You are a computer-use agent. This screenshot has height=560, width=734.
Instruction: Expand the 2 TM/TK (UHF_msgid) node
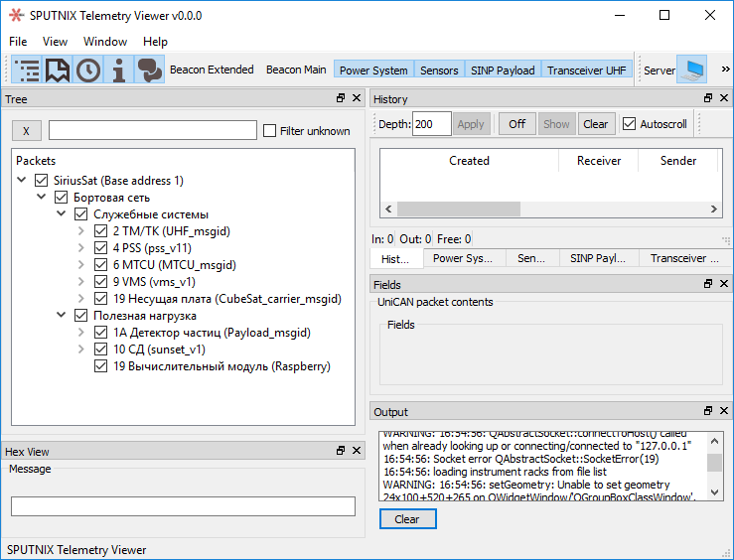[x=81, y=230]
